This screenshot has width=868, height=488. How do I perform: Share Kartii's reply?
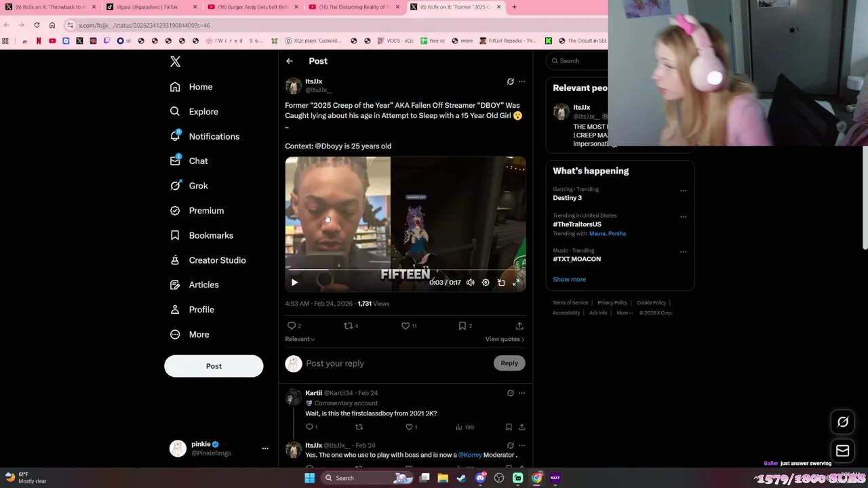(x=521, y=427)
